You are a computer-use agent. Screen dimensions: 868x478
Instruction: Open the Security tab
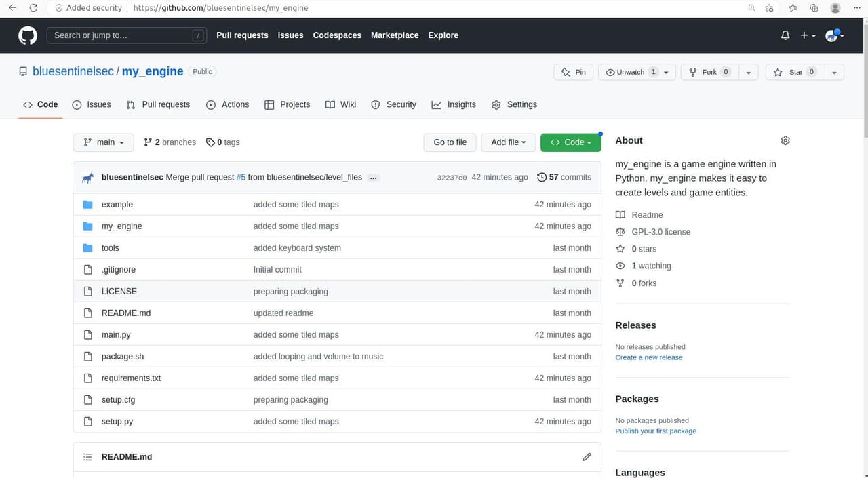[394, 104]
